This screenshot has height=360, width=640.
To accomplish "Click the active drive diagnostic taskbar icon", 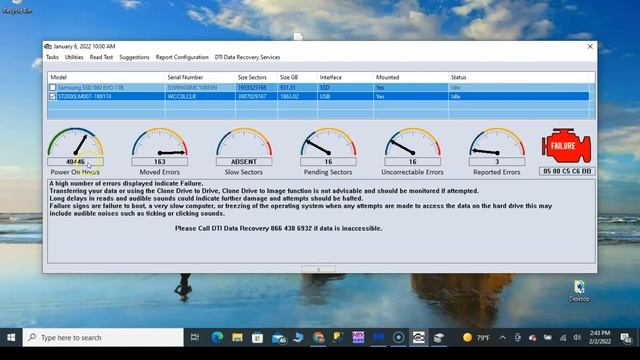I will (x=418, y=338).
